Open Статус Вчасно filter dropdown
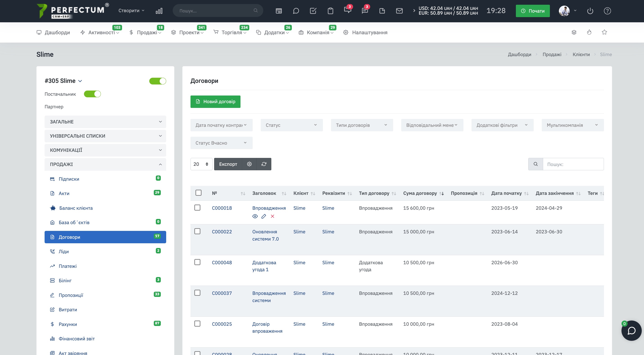Screen dimensions: 644x355 [222, 143]
